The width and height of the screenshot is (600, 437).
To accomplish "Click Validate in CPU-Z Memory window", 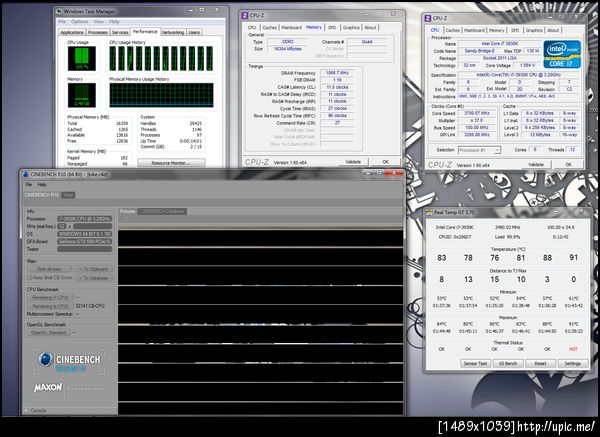I will coord(353,162).
